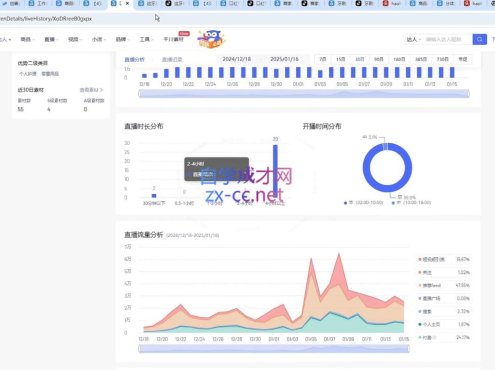Open the 商品 navigation dropdown
Image resolution: width=495 pixels, height=370 pixels.
(x=27, y=39)
